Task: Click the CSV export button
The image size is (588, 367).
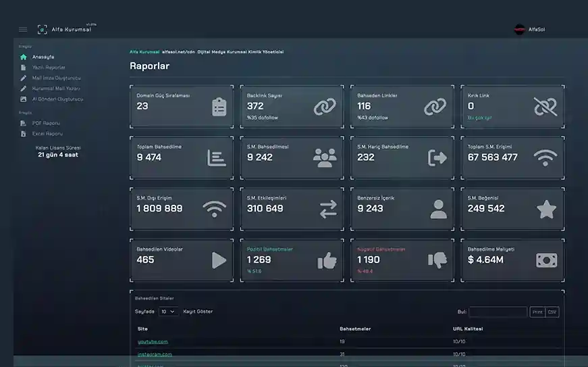Action: 552,312
